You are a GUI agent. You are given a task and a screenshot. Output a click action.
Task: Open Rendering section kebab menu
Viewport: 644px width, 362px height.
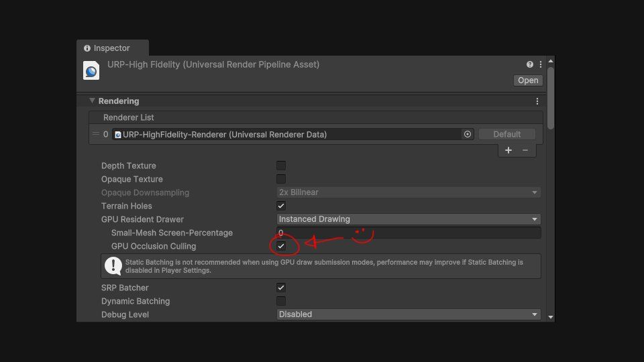(x=537, y=101)
